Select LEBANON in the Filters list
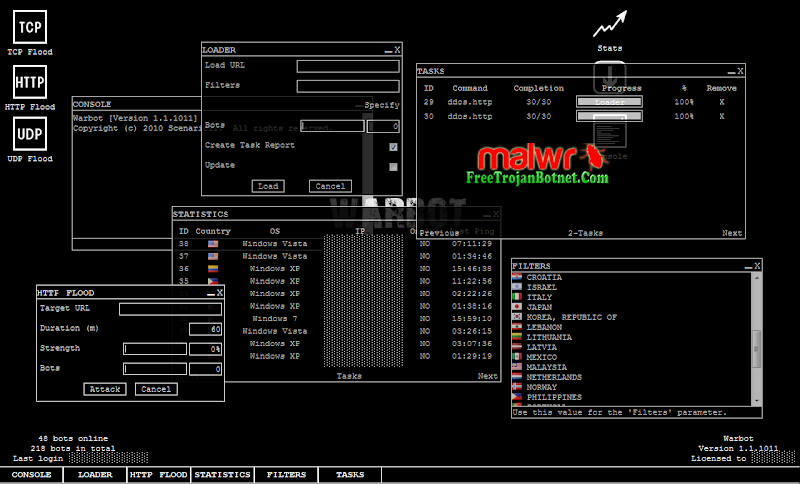The height and width of the screenshot is (484, 800). coord(544,327)
